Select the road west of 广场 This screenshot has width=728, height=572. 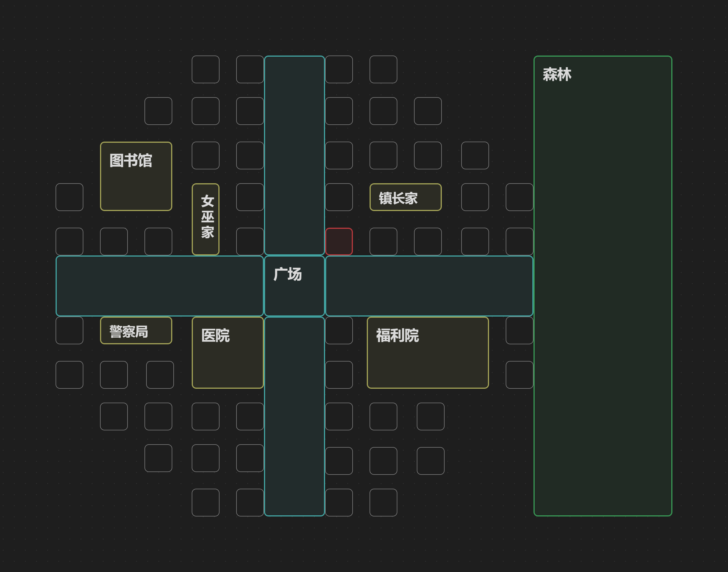point(159,286)
